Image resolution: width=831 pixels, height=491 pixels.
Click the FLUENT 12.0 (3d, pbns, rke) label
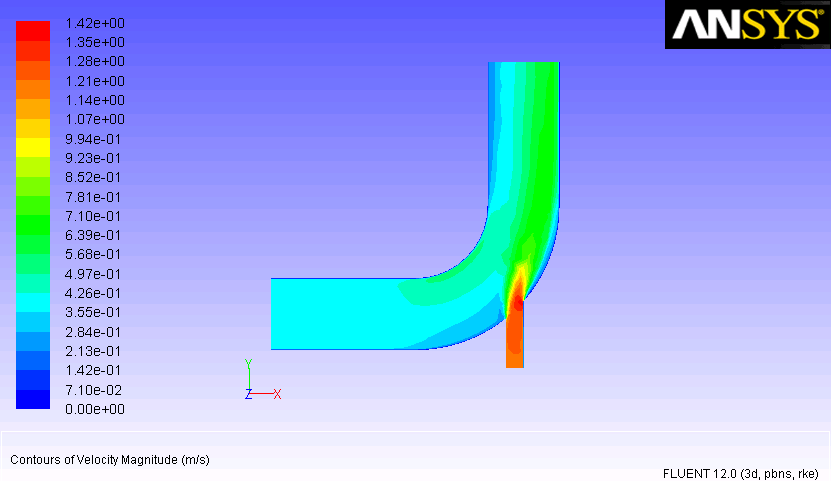click(740, 474)
